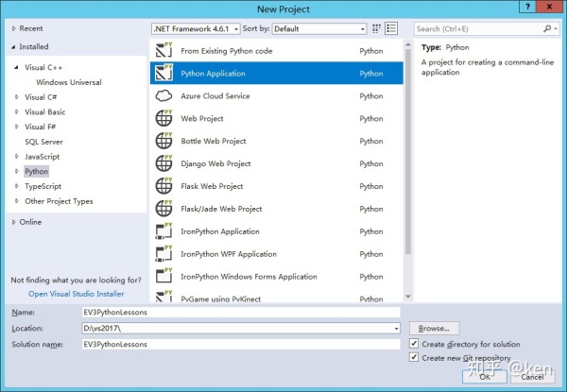
Task: Expand the Visual F# node
Action: (16, 127)
